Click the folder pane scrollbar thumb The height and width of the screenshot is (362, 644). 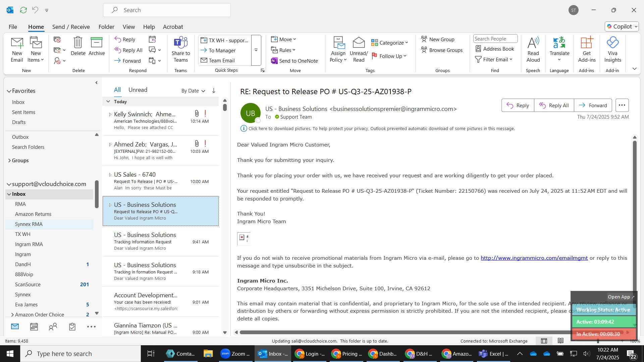click(x=97, y=194)
